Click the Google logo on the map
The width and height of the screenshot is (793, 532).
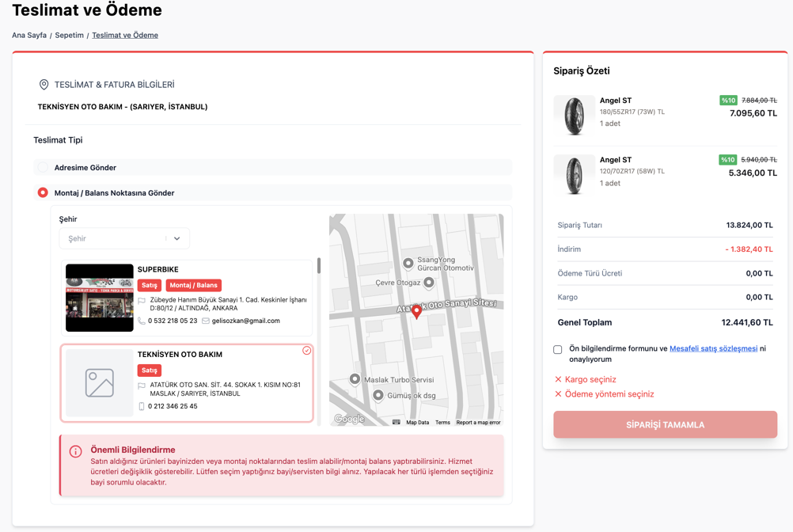tap(349, 419)
